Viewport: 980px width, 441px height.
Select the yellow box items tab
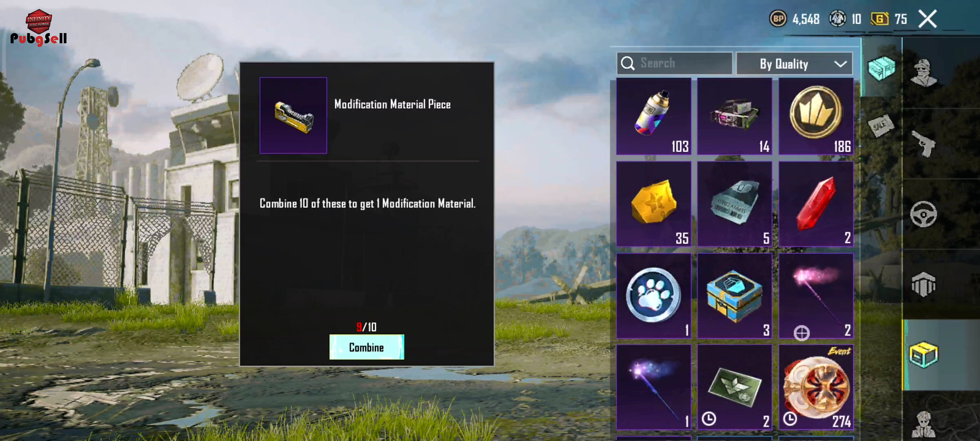click(x=924, y=355)
